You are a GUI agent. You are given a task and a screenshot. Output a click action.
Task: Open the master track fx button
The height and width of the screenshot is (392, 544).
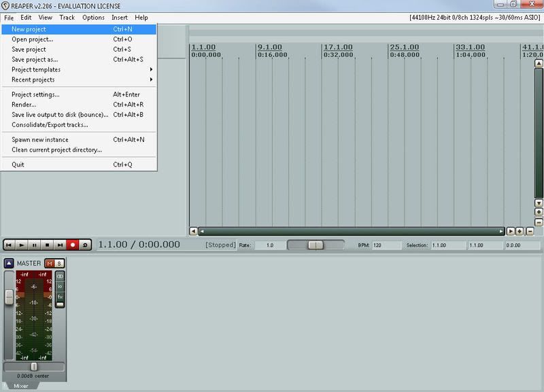pyautogui.click(x=60, y=297)
